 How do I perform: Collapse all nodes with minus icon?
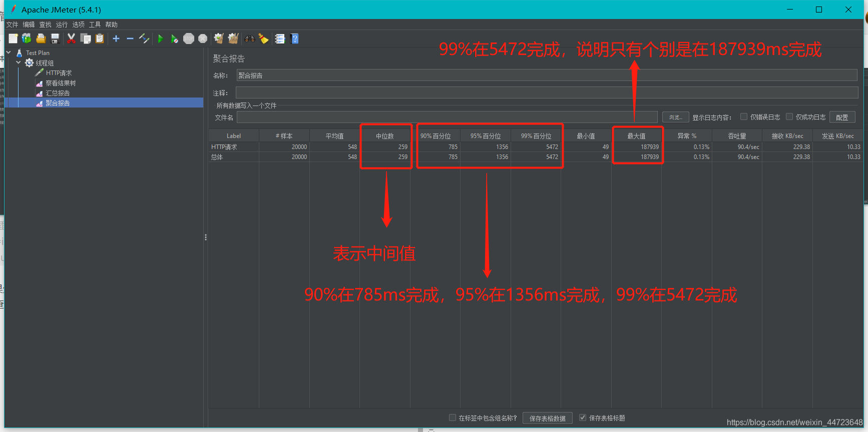coord(130,38)
